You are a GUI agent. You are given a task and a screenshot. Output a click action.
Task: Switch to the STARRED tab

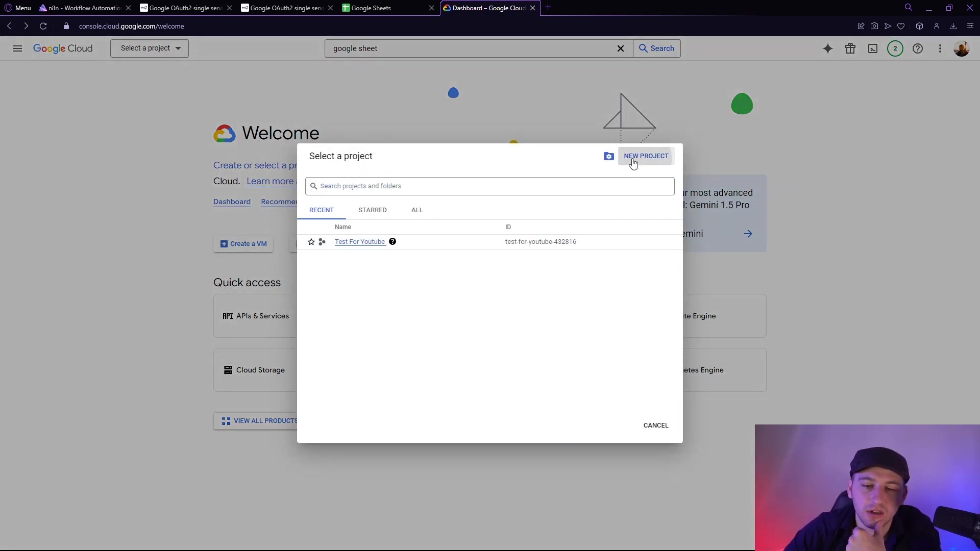click(x=372, y=210)
